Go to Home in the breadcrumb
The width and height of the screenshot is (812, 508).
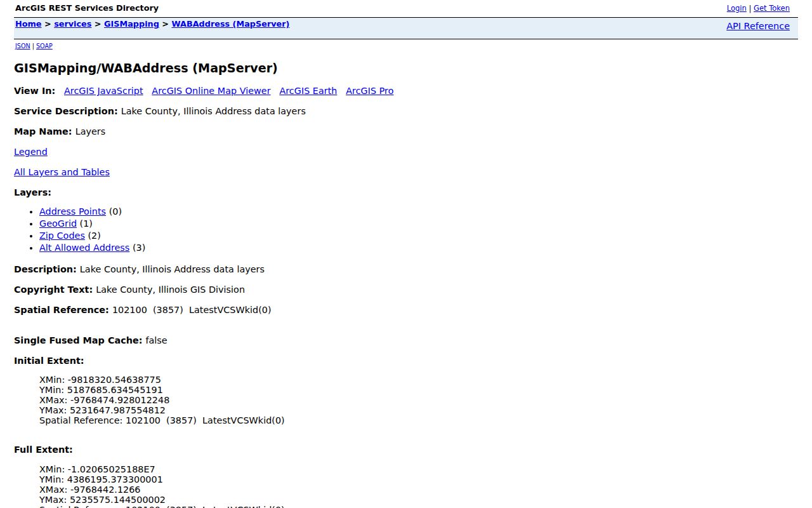pyautogui.click(x=28, y=24)
